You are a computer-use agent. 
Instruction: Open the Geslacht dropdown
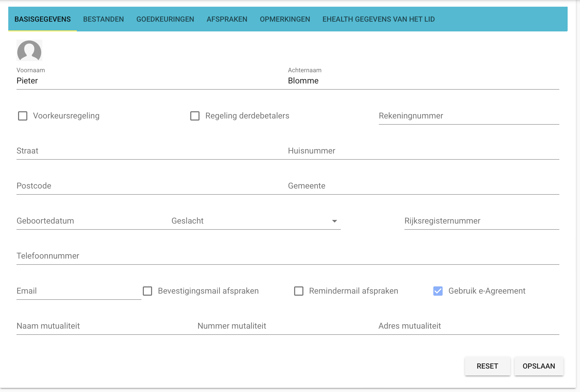334,221
